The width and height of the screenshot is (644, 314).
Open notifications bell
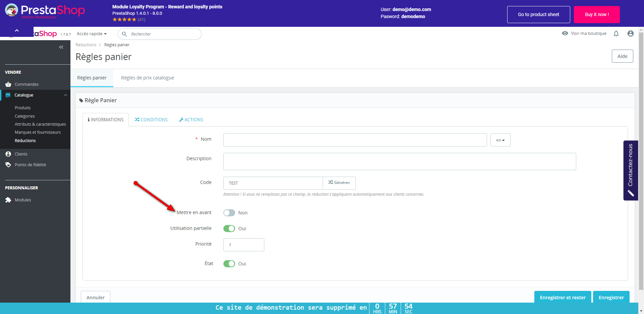click(x=616, y=34)
